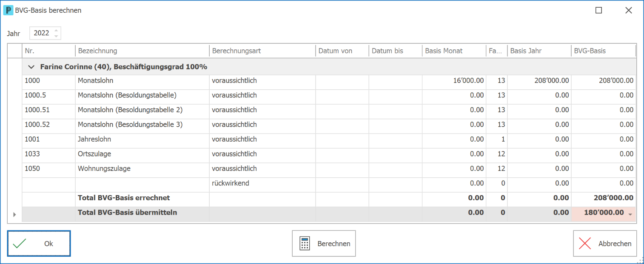This screenshot has height=264, width=644.
Task: Close the BVG-Basis berechnen dialog
Action: coord(628,10)
